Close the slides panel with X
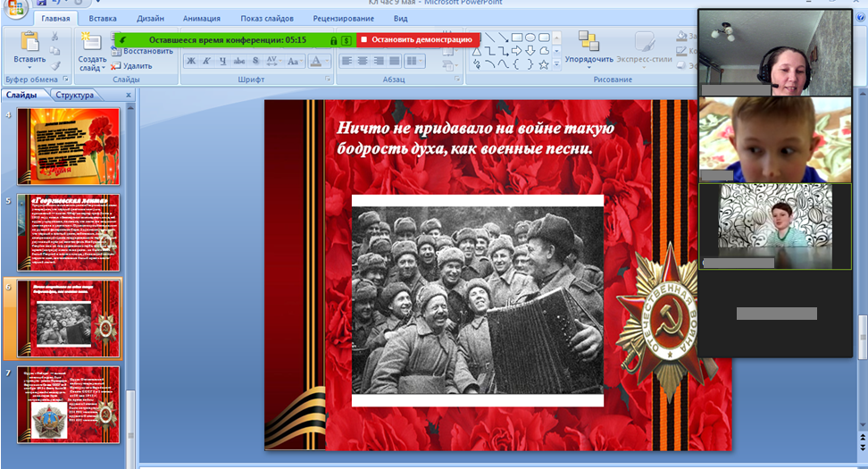 (128, 95)
